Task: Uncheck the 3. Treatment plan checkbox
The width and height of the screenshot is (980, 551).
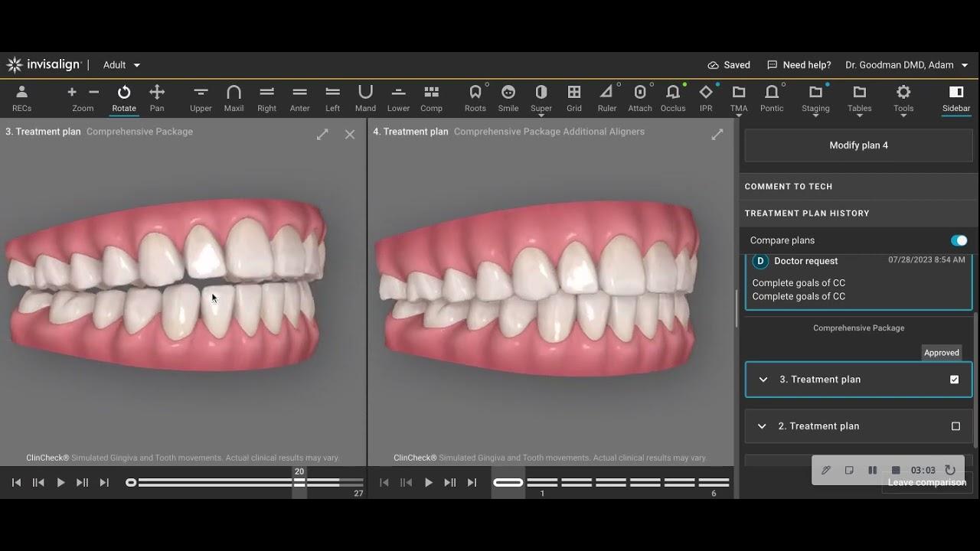Action: (x=955, y=380)
